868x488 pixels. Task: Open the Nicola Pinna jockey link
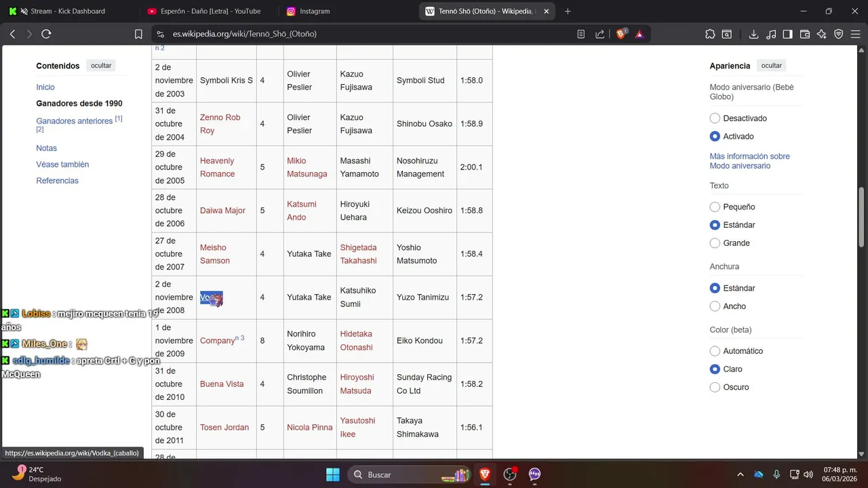coord(309,428)
